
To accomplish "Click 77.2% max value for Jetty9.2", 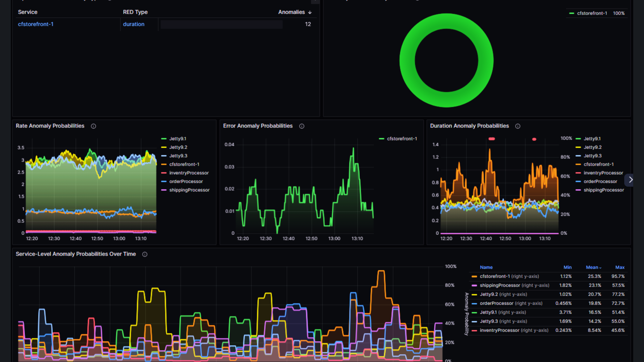I will (x=618, y=295).
